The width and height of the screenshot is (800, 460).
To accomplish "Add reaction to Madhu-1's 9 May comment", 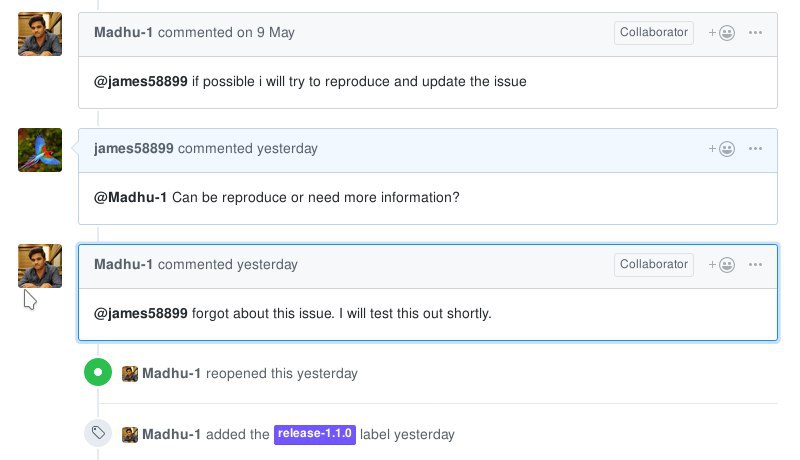I will click(721, 33).
